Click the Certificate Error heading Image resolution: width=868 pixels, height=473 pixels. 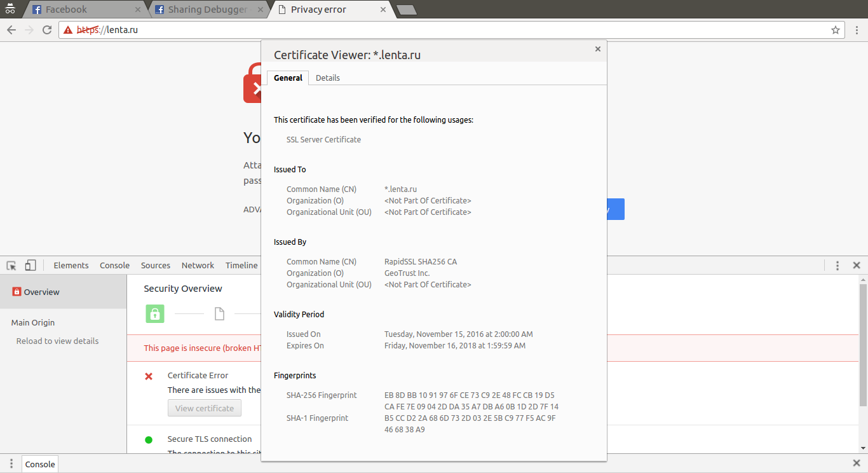point(198,375)
